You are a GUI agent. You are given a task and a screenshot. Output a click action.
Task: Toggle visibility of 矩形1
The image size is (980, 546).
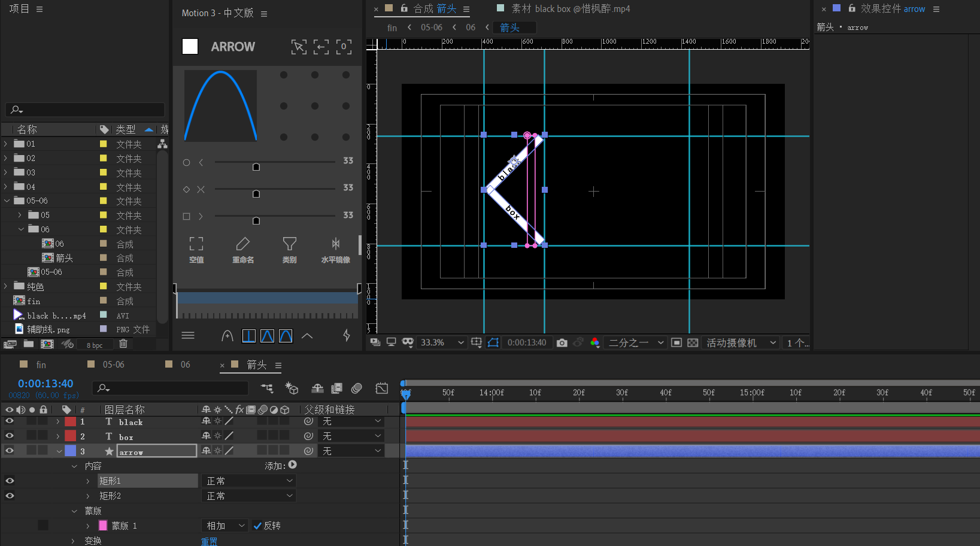pos(10,481)
